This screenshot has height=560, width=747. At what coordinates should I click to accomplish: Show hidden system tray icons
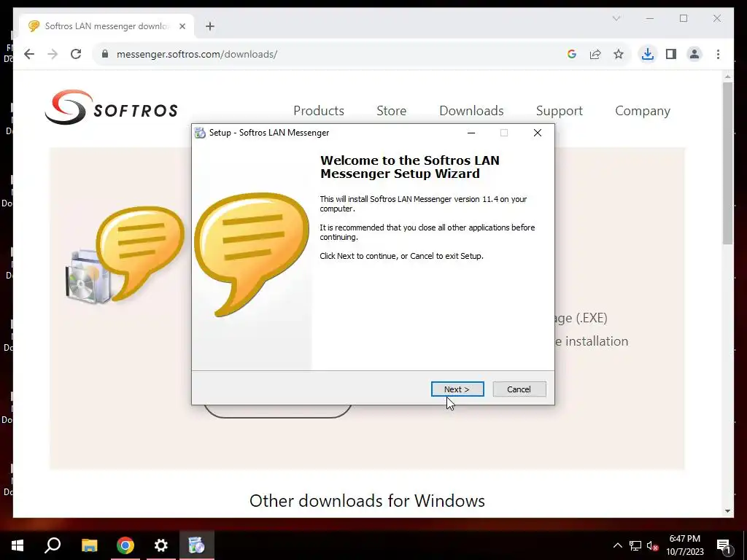click(x=617, y=545)
